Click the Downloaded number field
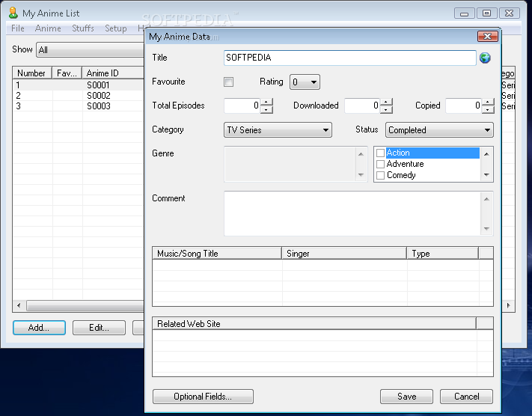The image size is (532, 416). pyautogui.click(x=362, y=105)
